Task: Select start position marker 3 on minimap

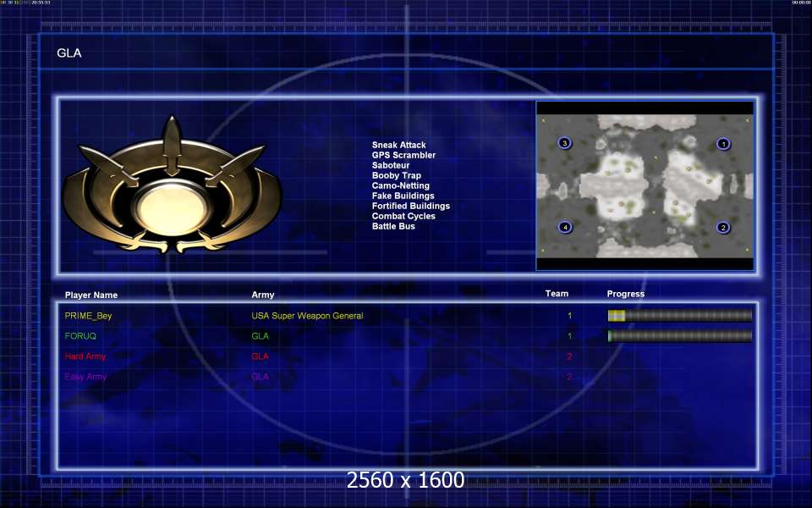Action: click(x=564, y=142)
